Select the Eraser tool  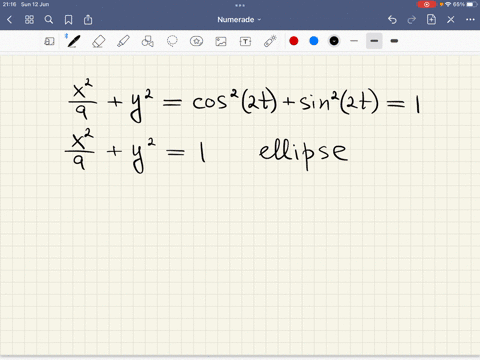coord(99,41)
